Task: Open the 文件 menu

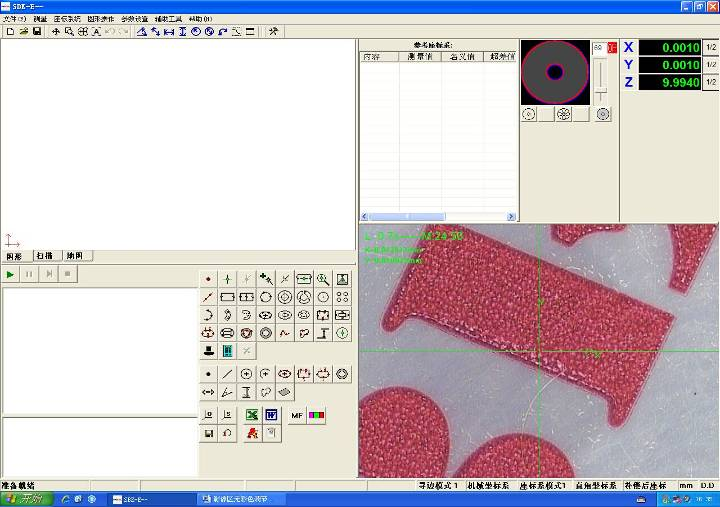Action: (x=14, y=19)
